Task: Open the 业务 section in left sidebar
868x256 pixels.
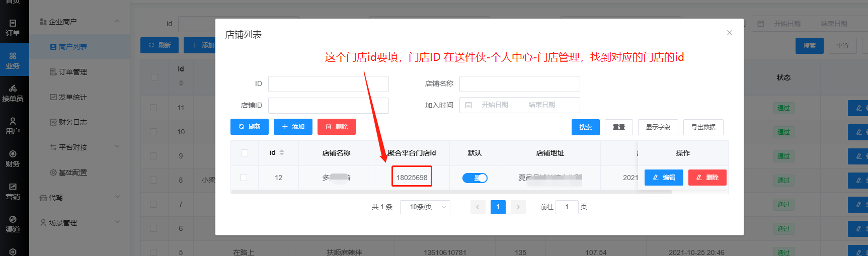Action: point(13,60)
